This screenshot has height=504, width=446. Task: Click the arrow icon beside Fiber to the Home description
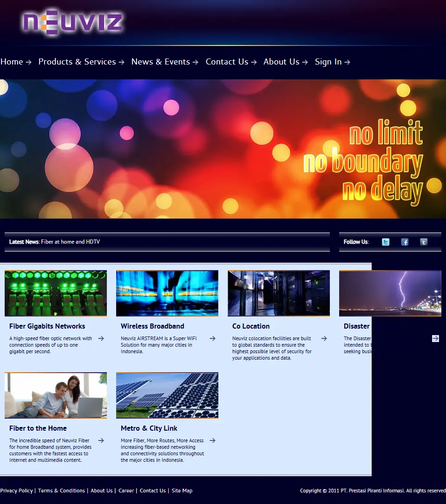(101, 441)
